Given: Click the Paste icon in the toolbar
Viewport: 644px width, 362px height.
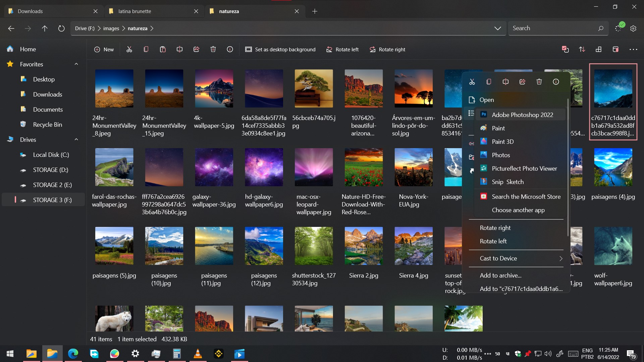Looking at the screenshot, I should [163, 49].
